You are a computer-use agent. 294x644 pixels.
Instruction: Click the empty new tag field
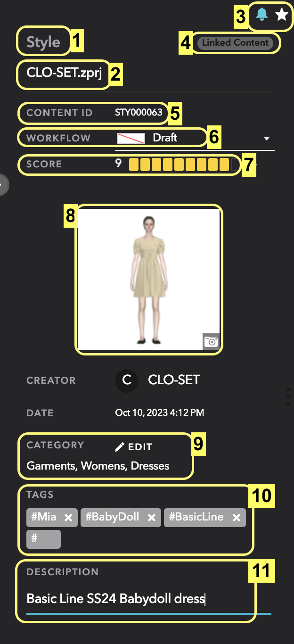coord(44,539)
